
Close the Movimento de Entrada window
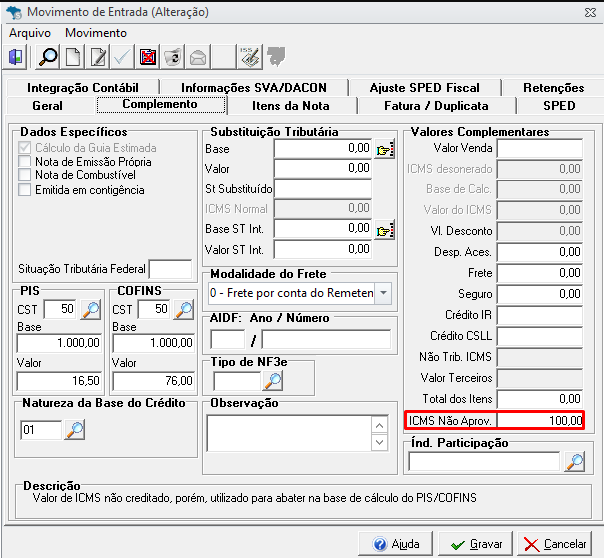click(x=590, y=12)
